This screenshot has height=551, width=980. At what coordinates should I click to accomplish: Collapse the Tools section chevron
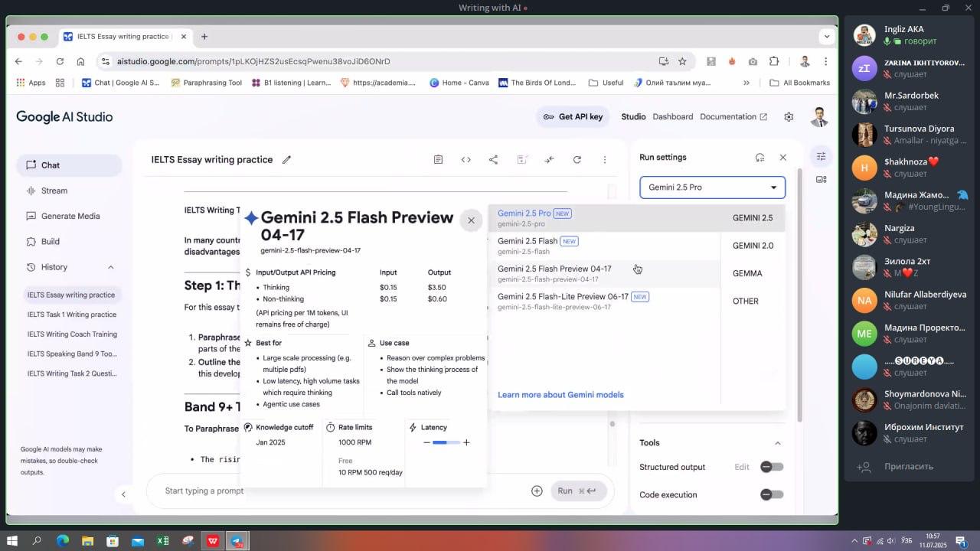777,443
